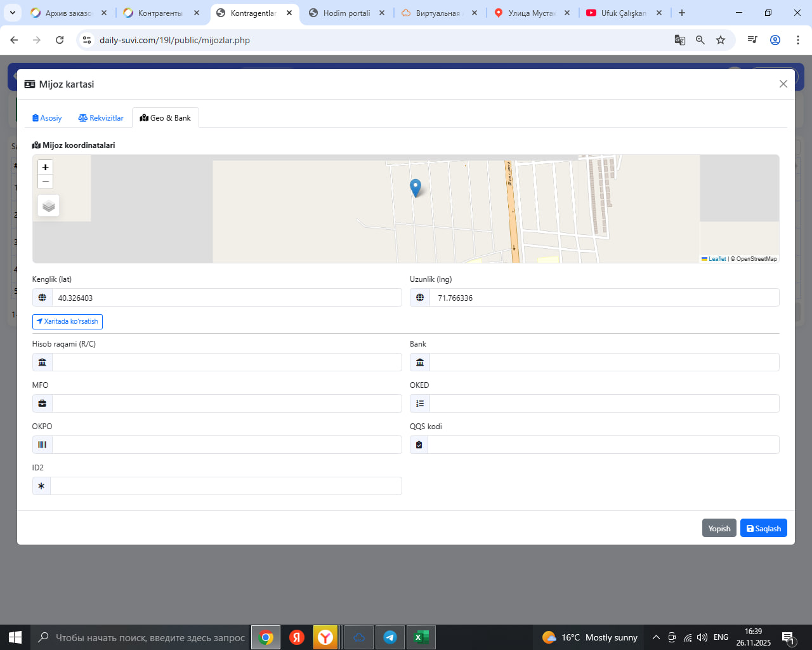Image resolution: width=812 pixels, height=650 pixels.
Task: Switch to the Asosiy tab
Action: pyautogui.click(x=47, y=118)
